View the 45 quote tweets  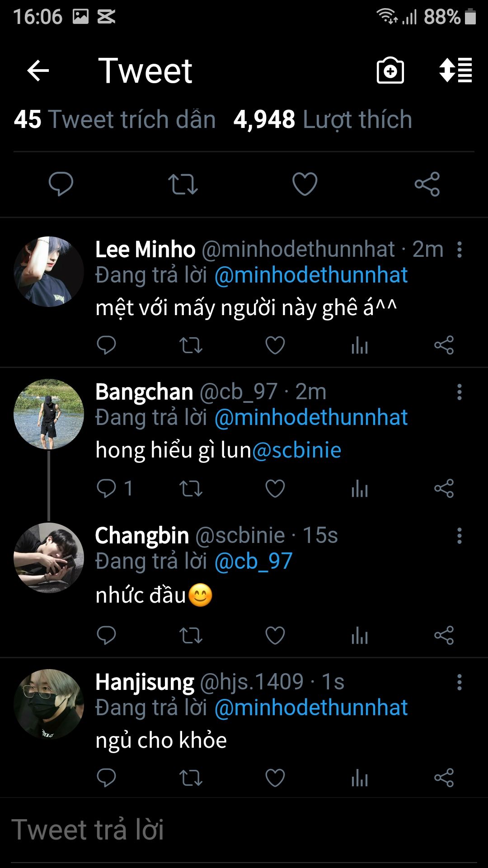115,120
